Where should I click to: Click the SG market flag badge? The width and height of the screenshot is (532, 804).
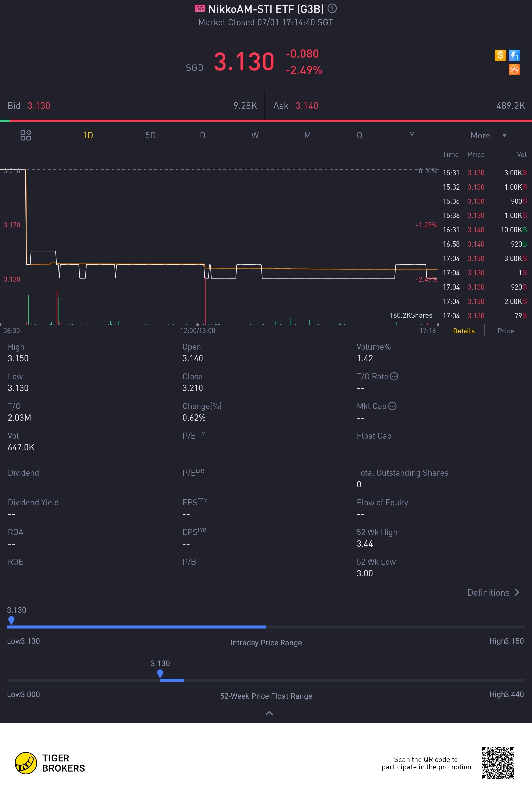(200, 8)
